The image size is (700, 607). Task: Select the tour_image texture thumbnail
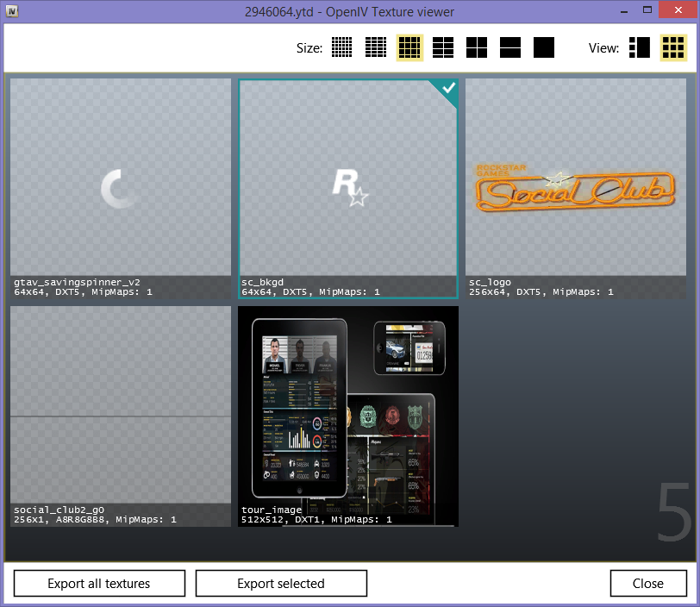point(348,416)
